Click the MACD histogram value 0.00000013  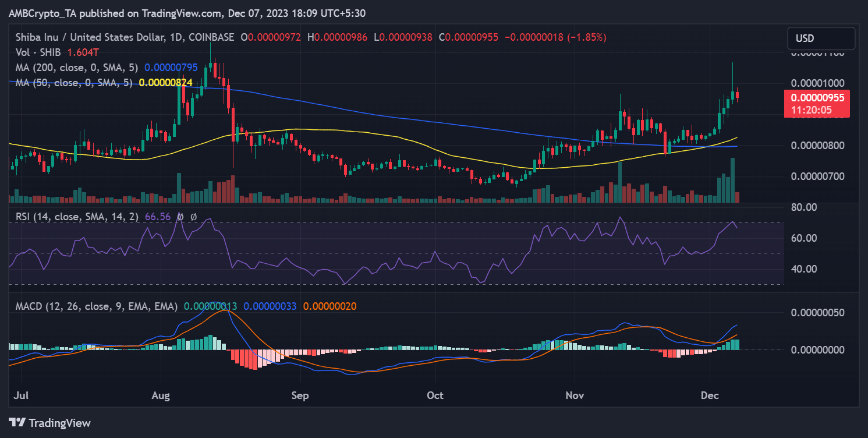point(211,306)
